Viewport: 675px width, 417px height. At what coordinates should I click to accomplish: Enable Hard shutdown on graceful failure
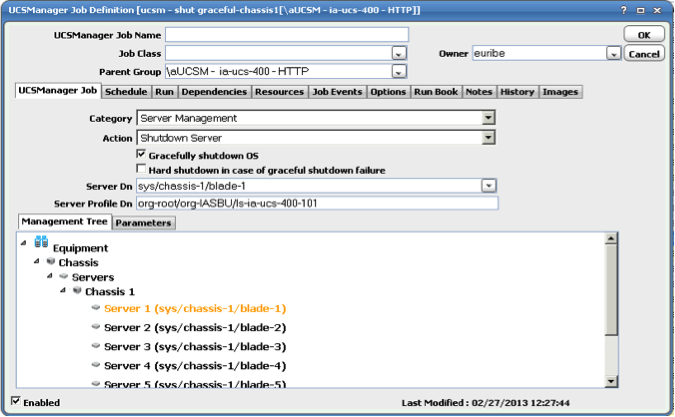pyautogui.click(x=141, y=170)
